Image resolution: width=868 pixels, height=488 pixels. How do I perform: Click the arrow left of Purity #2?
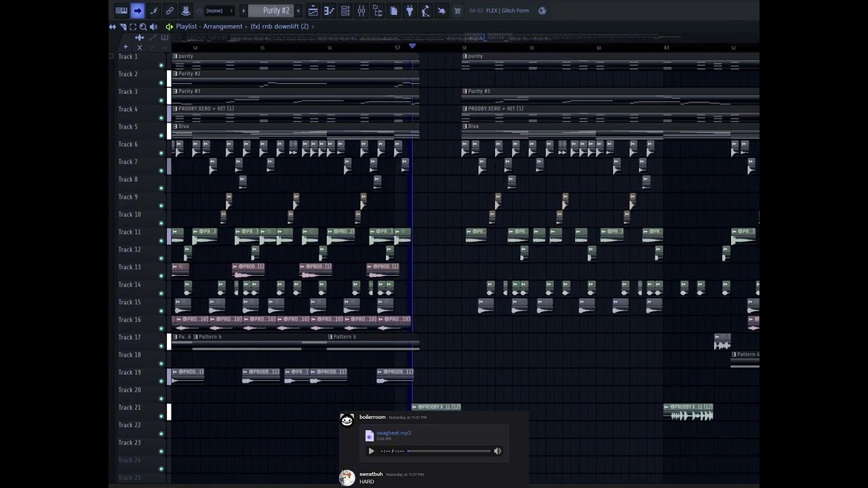point(244,10)
